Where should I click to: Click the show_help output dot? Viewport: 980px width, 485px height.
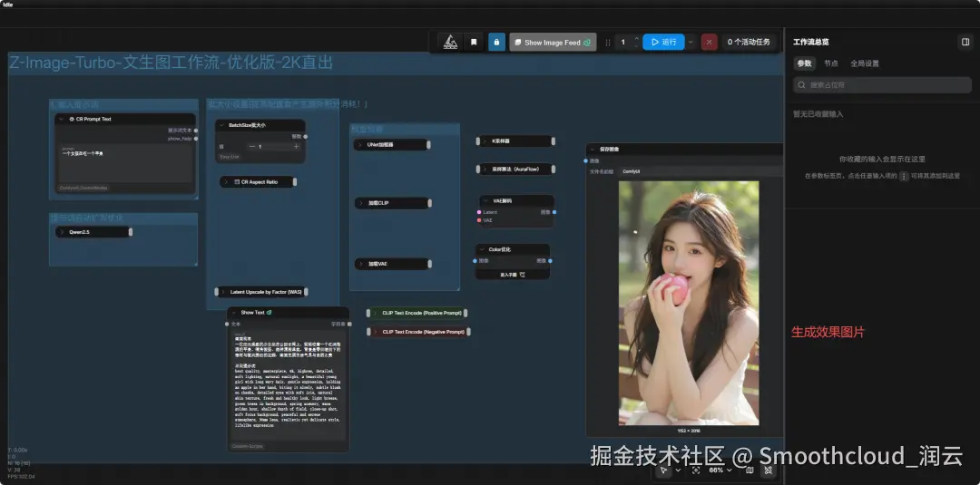[x=196, y=139]
